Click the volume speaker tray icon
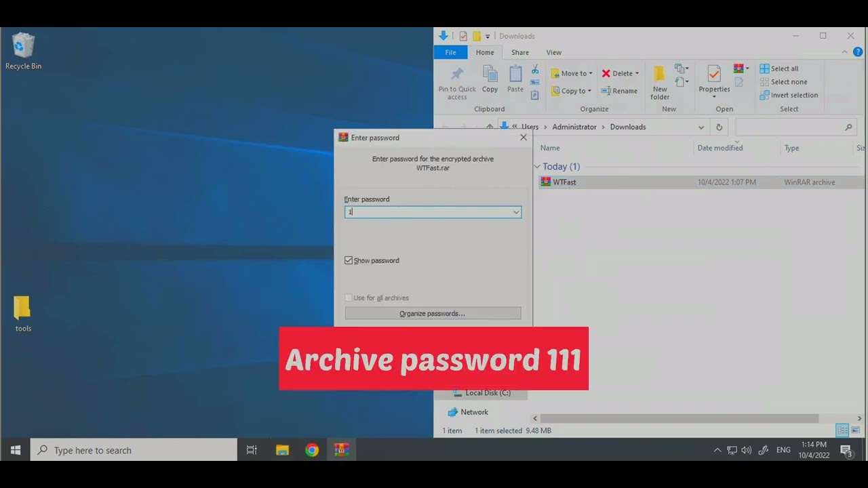 [747, 450]
